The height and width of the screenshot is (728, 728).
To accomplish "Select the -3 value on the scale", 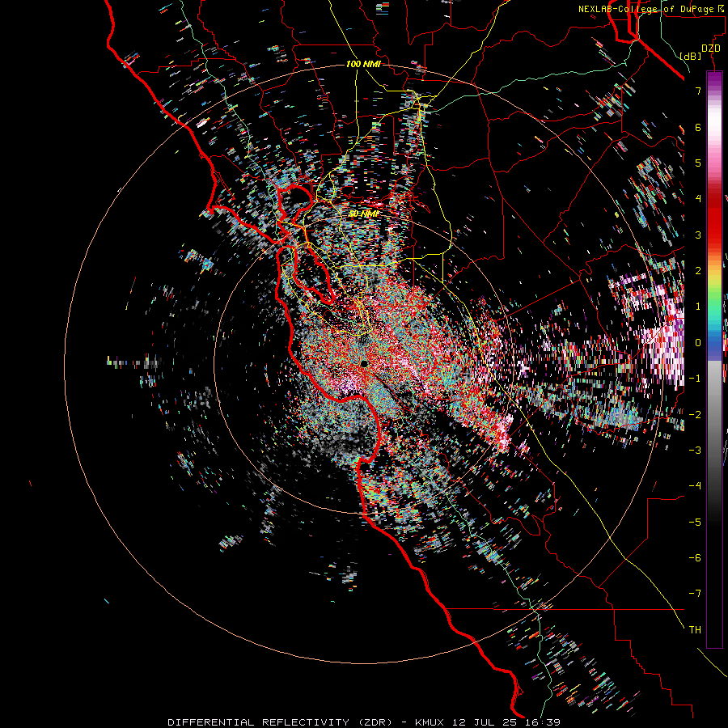I will click(x=695, y=450).
